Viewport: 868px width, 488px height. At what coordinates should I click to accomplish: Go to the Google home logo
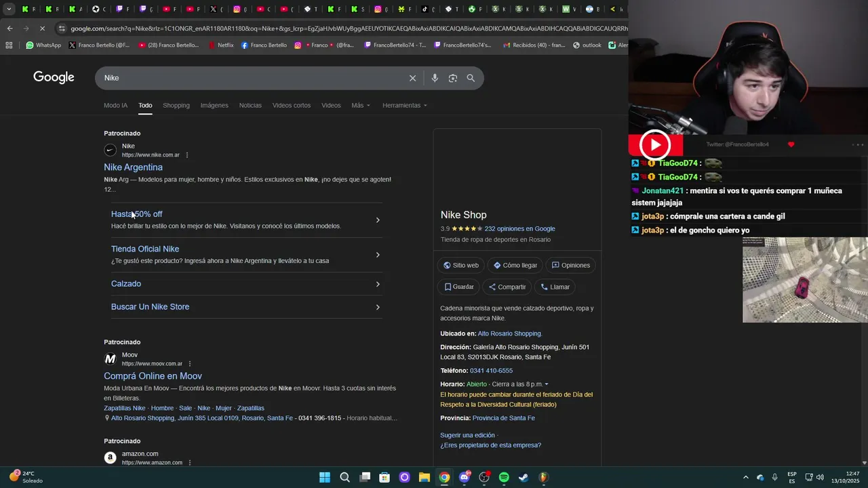point(54,77)
